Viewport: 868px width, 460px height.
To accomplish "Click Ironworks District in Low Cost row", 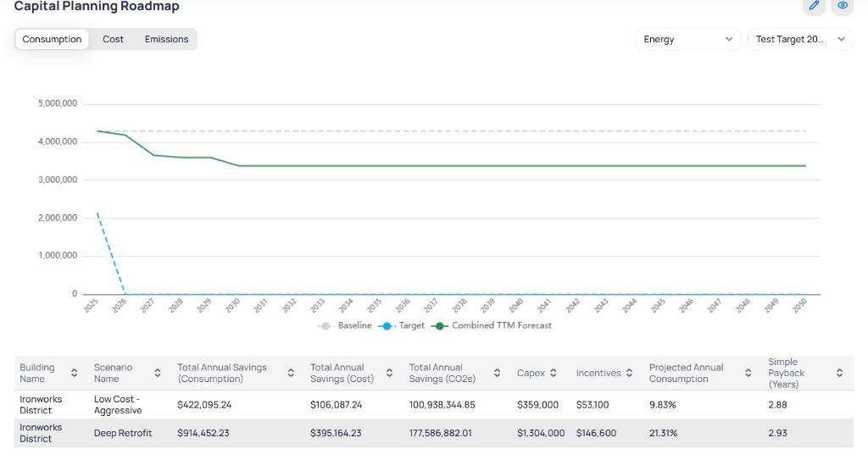I will click(41, 405).
